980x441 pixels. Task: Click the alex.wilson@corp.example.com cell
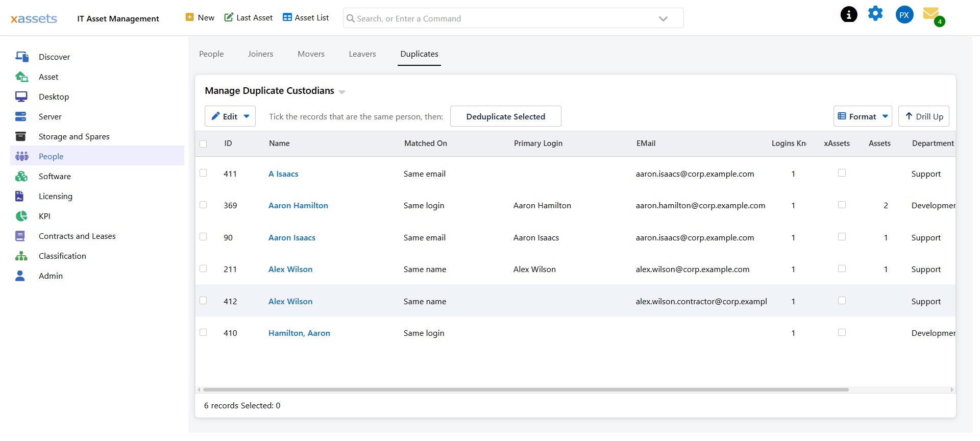click(693, 269)
